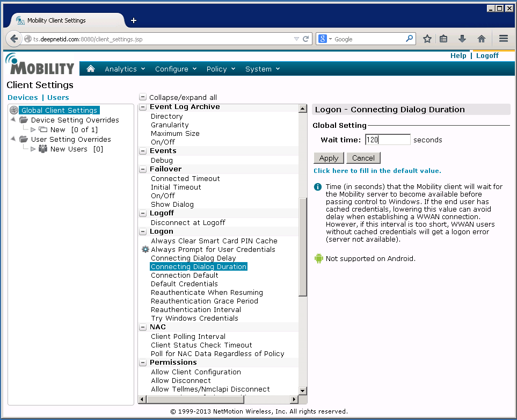
Task: Click the Home icon in navigation bar
Action: 91,69
